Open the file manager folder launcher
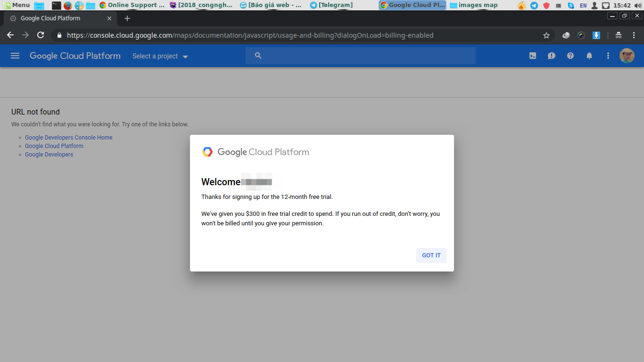 [x=90, y=6]
